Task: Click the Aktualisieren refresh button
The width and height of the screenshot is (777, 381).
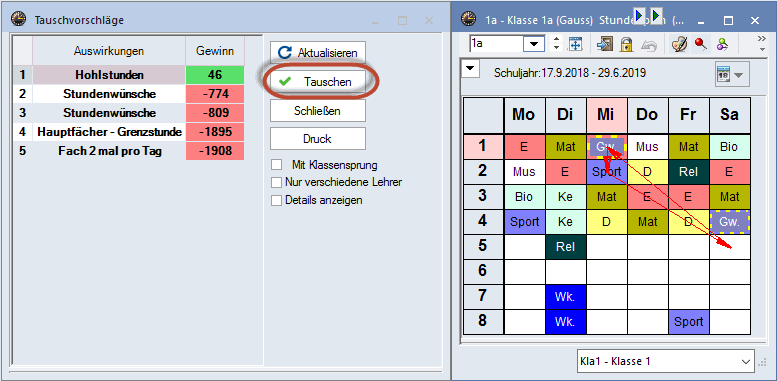Action: click(318, 53)
